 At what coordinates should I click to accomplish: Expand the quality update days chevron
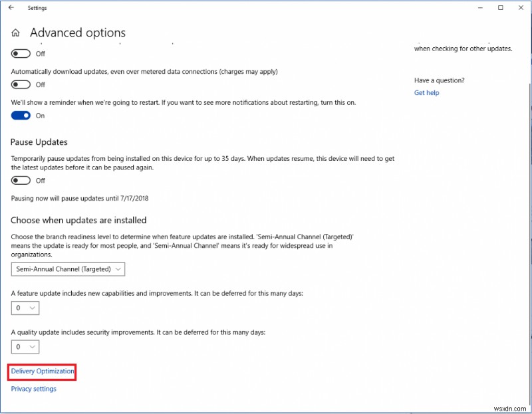(x=31, y=346)
